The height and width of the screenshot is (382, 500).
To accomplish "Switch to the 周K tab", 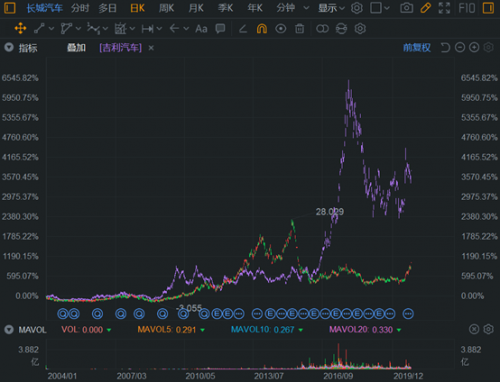I will [166, 8].
